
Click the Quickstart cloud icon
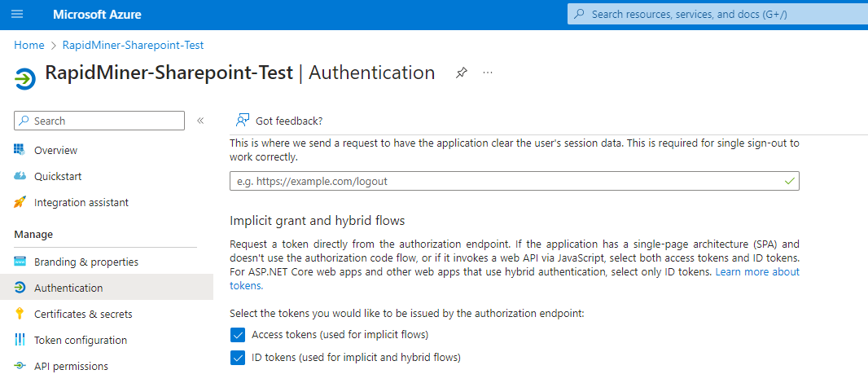(20, 176)
